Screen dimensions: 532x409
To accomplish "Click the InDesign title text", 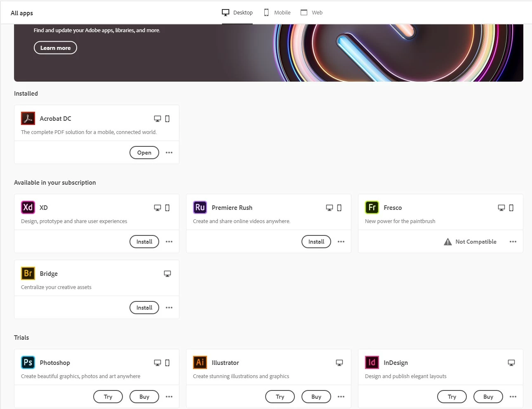I will [x=395, y=363].
